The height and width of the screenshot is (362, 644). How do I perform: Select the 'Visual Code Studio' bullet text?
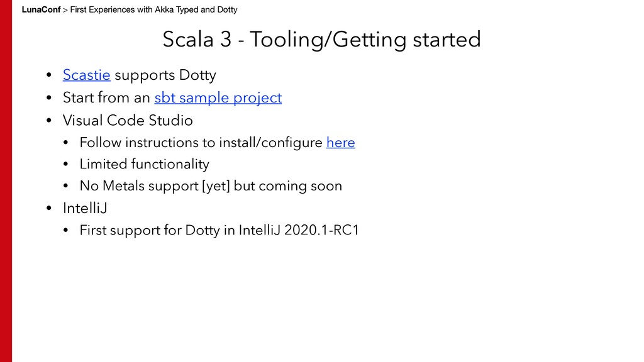128,119
